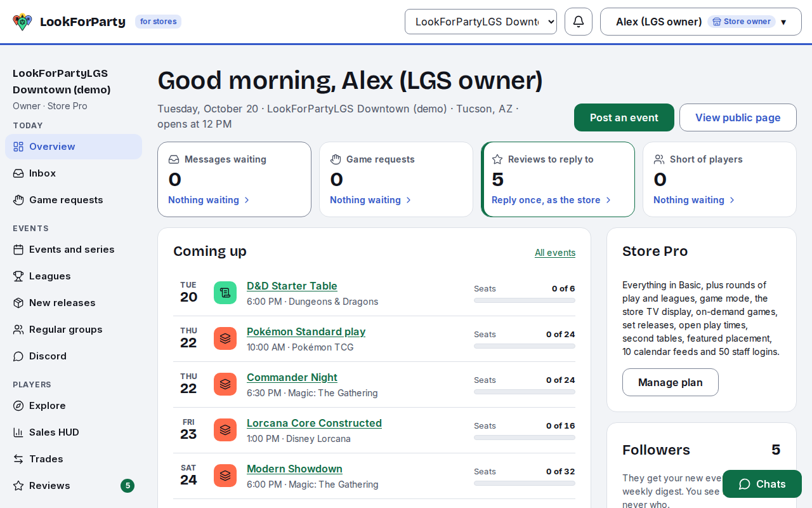Click the LookForParty logo icon

point(22,22)
